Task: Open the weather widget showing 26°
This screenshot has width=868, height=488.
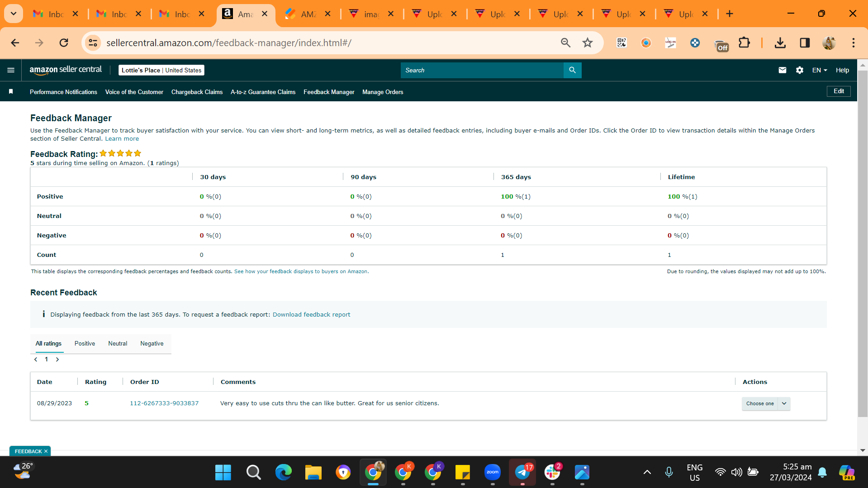Action: (23, 471)
